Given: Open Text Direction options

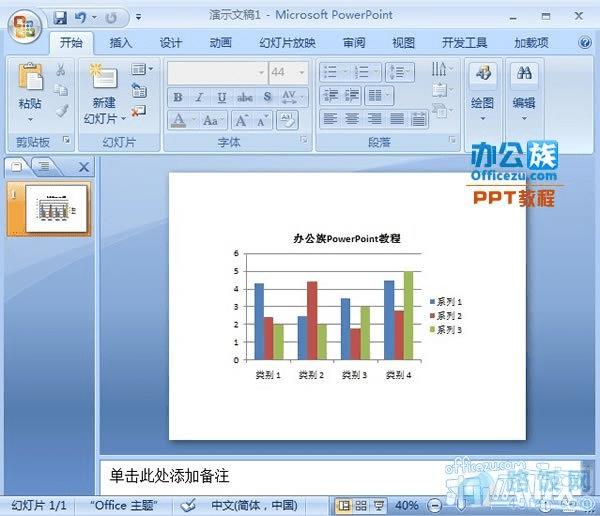Looking at the screenshot, I should tap(442, 69).
